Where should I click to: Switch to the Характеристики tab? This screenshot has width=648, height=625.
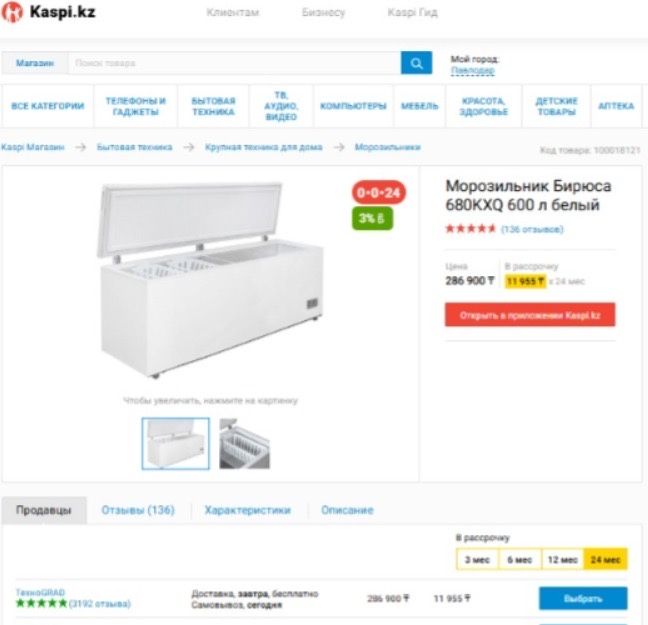click(248, 510)
